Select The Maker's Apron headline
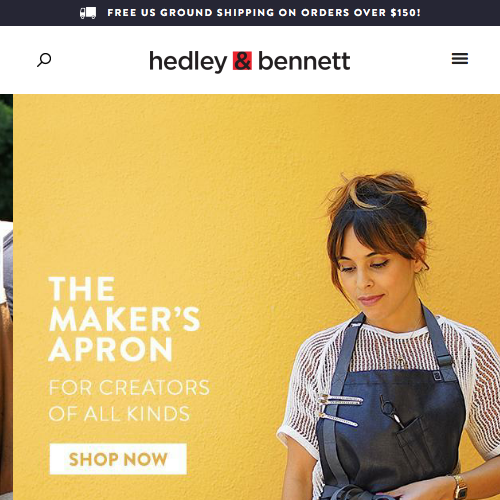The image size is (500, 500). [x=124, y=319]
